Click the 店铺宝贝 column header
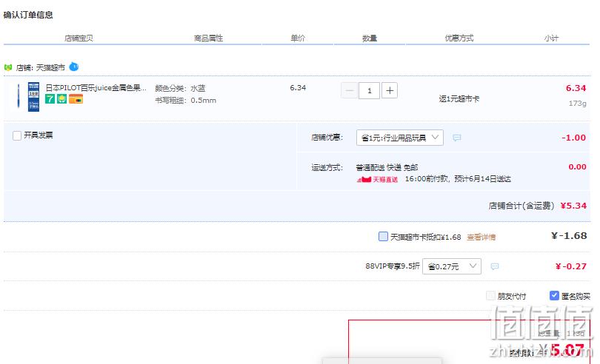The image size is (600, 364). [79, 38]
